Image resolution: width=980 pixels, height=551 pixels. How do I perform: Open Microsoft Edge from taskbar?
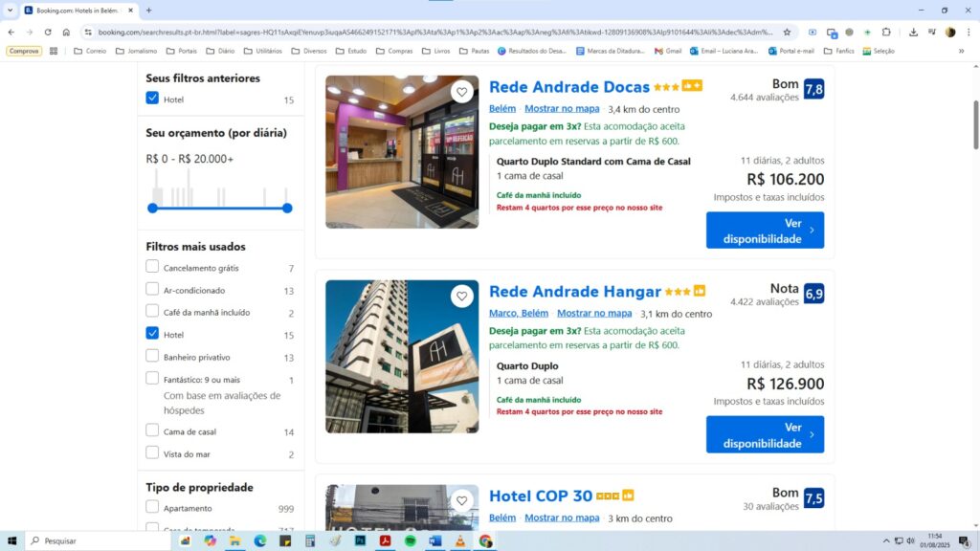[x=260, y=541]
